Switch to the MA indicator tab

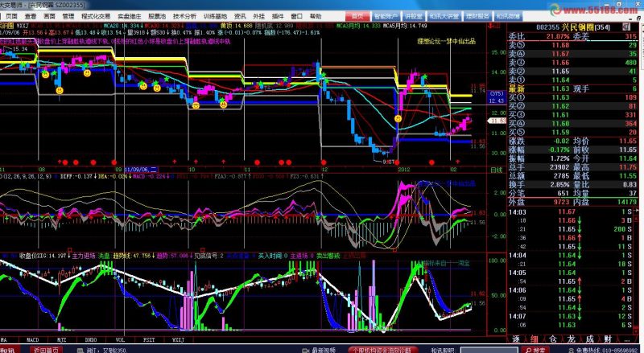click(x=3, y=340)
